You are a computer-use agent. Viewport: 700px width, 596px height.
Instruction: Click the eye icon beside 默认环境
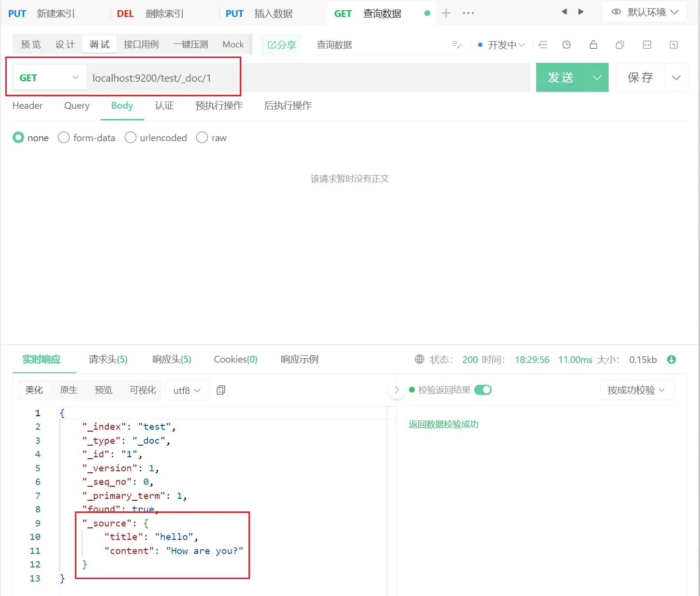click(x=616, y=12)
